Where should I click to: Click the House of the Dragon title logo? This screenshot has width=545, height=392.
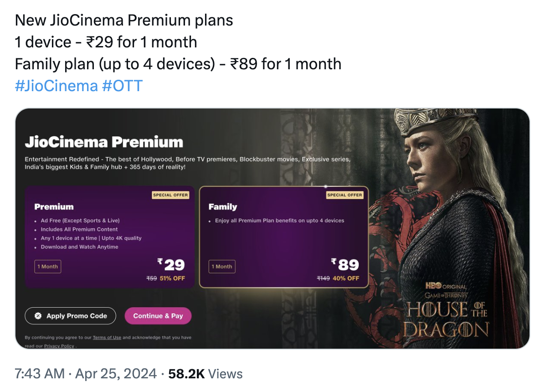pos(447,319)
